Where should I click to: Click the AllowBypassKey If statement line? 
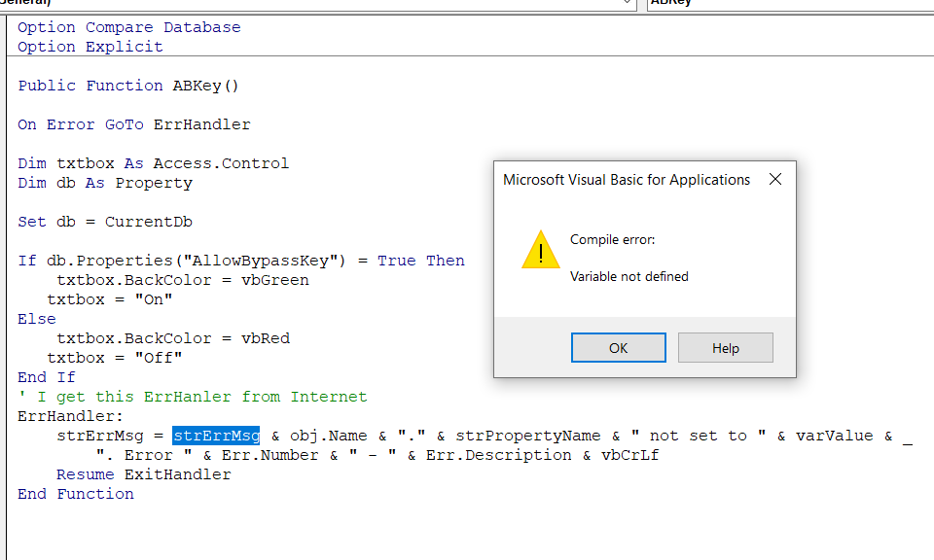pyautogui.click(x=241, y=261)
